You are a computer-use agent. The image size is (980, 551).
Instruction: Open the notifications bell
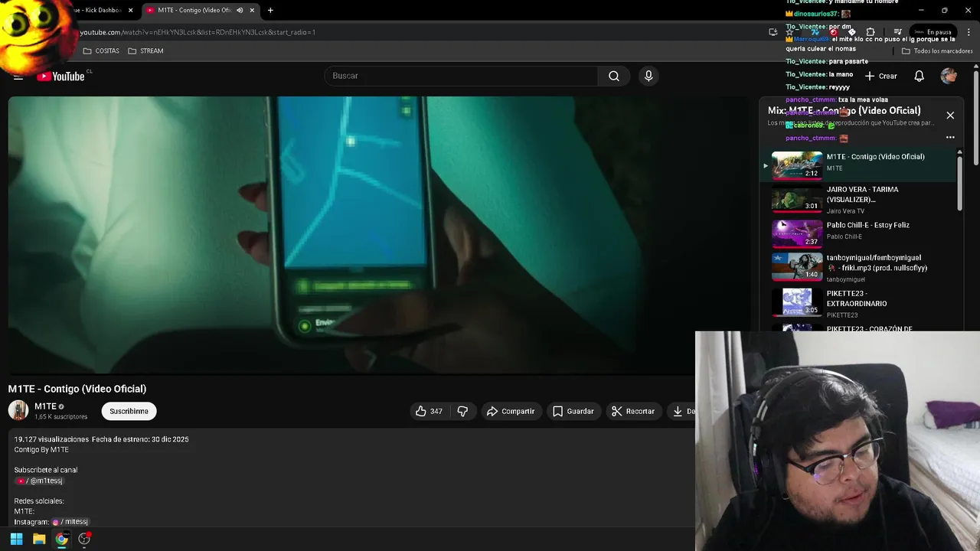pyautogui.click(x=920, y=76)
